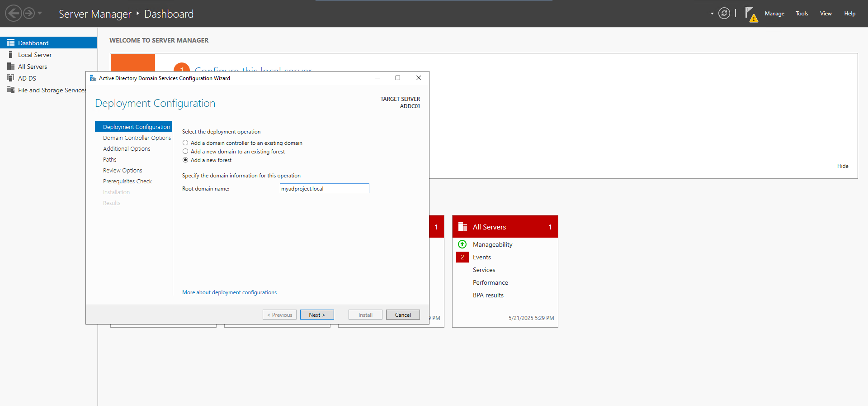Open BPA results in All Servers tile

(x=488, y=295)
